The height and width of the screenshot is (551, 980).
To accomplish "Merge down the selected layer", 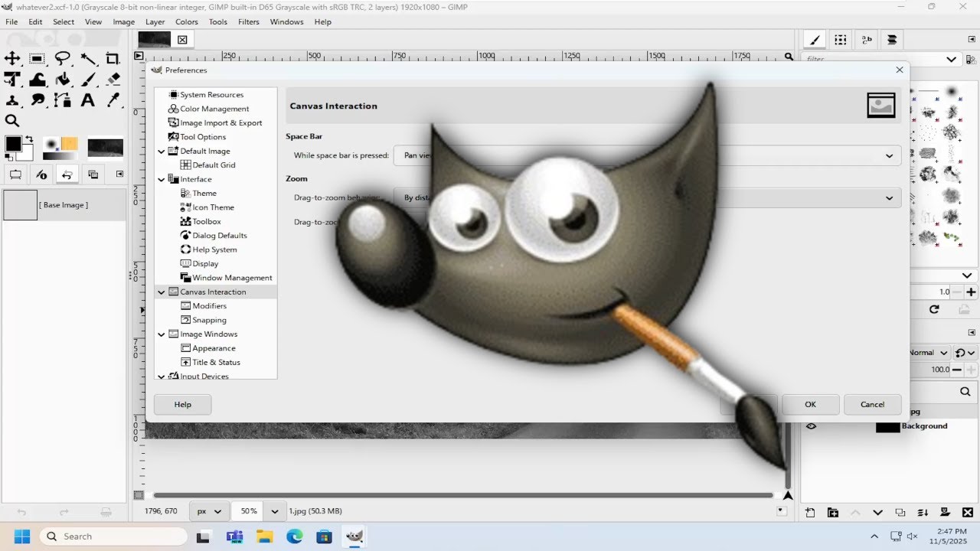I will [x=923, y=513].
